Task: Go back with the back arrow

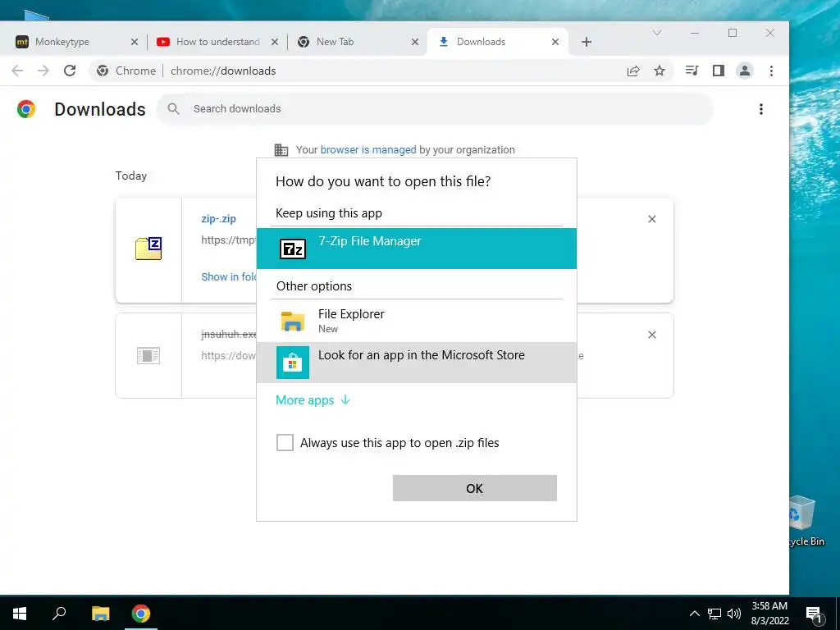Action: coord(18,71)
